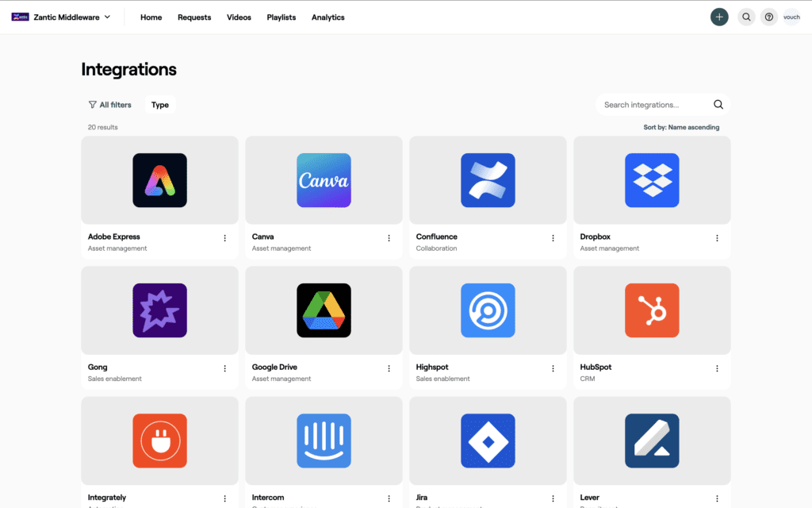Open the Highspot three-dot menu
The width and height of the screenshot is (812, 508).
(553, 368)
